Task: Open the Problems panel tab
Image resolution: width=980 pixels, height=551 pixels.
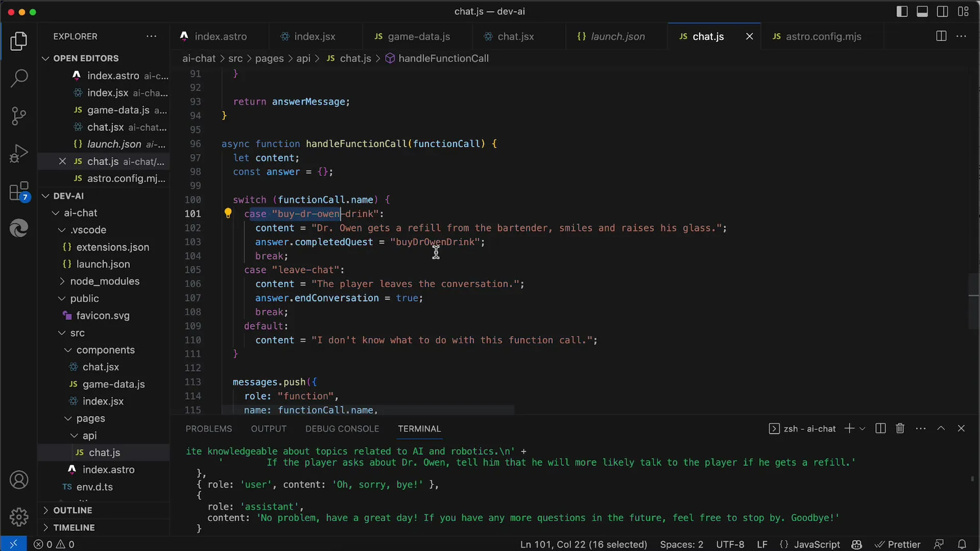Action: pyautogui.click(x=208, y=429)
